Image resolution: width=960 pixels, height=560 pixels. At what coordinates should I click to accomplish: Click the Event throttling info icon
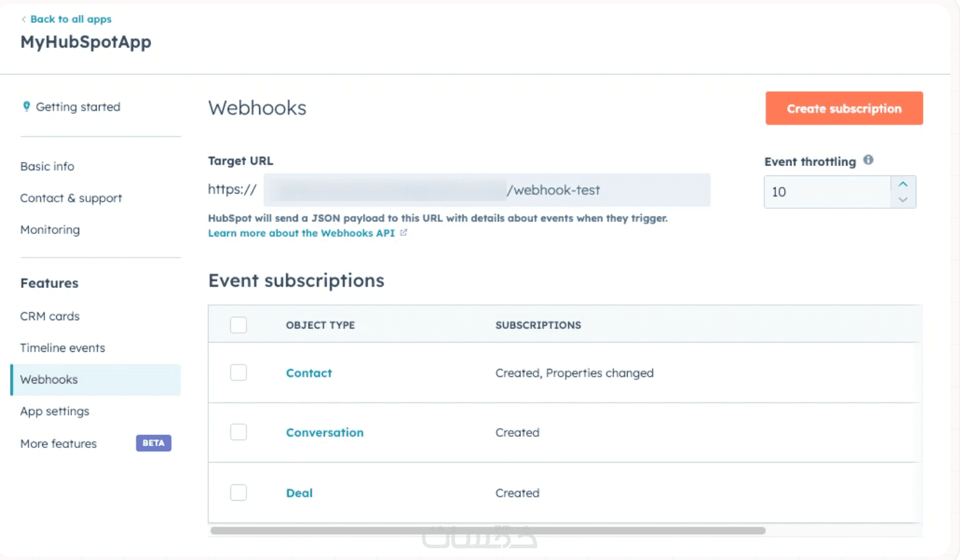[868, 160]
